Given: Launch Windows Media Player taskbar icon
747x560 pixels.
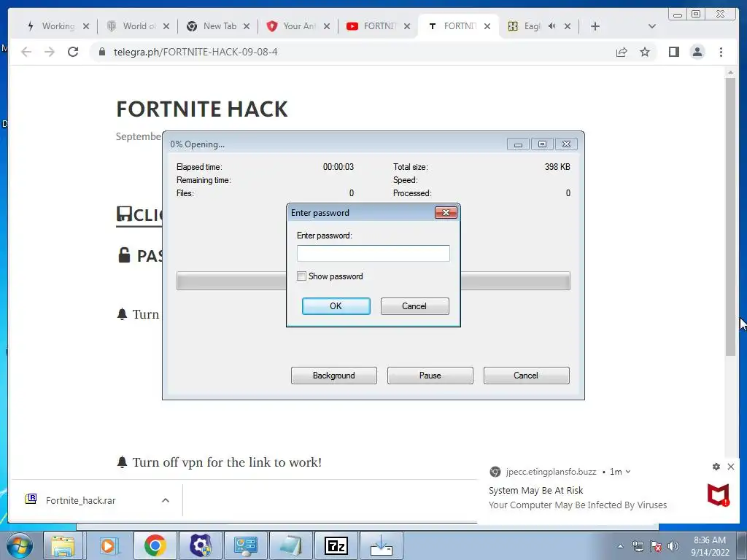Looking at the screenshot, I should tap(108, 545).
